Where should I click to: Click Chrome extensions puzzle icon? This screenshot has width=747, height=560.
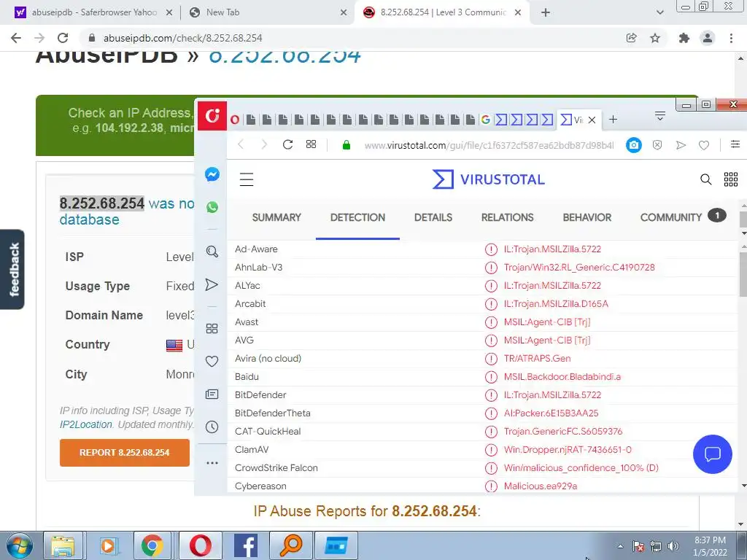pos(684,38)
